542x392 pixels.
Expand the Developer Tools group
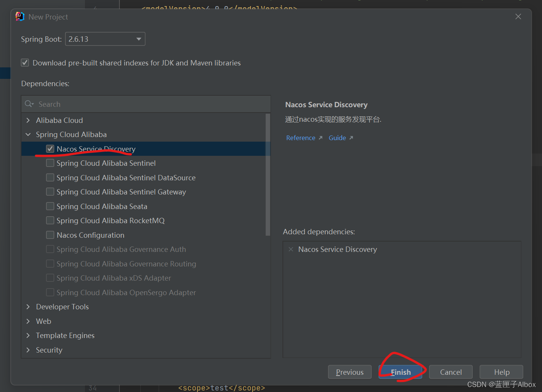point(28,307)
